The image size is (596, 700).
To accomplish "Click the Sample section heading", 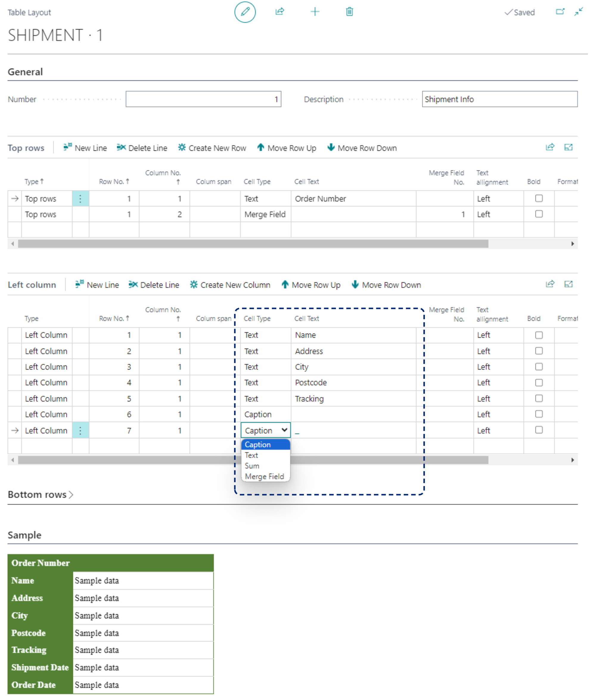I will coord(25,535).
